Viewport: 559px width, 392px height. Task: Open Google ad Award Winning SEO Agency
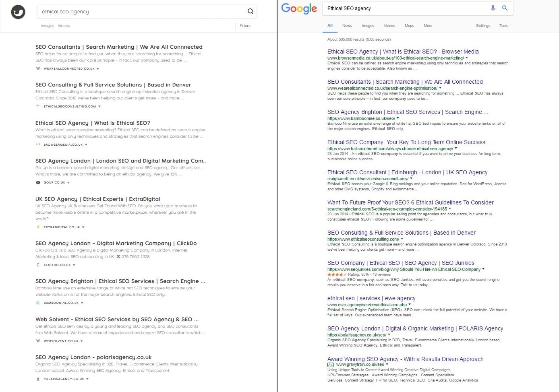(x=406, y=359)
